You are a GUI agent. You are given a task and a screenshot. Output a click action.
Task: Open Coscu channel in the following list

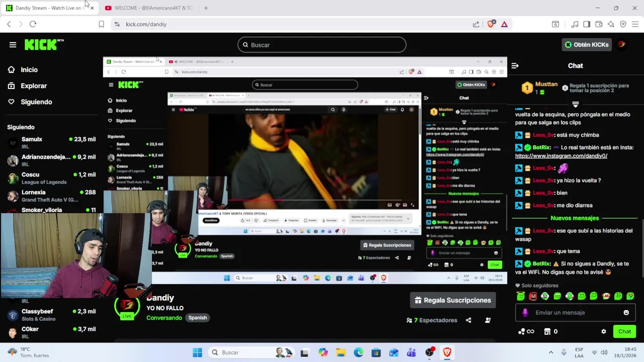[50, 178]
